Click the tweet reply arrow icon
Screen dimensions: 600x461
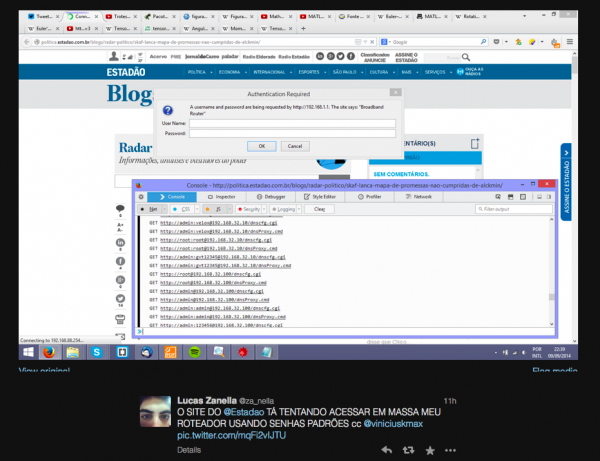tap(386, 451)
